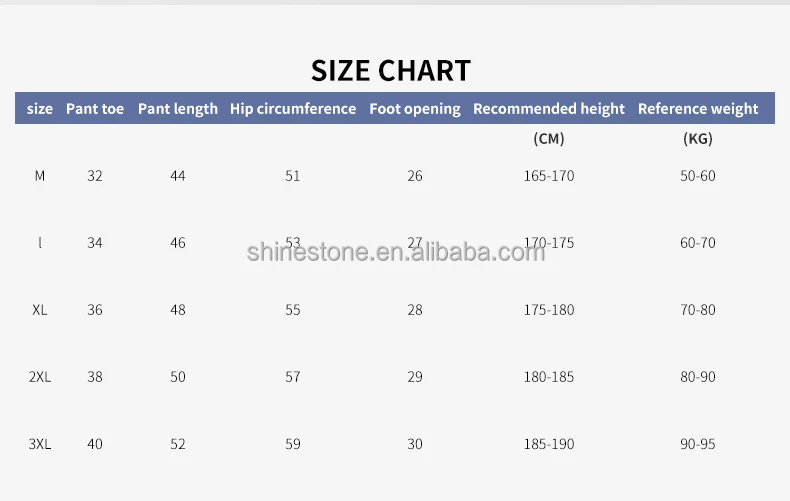Click the Reference weight column header

pos(698,109)
